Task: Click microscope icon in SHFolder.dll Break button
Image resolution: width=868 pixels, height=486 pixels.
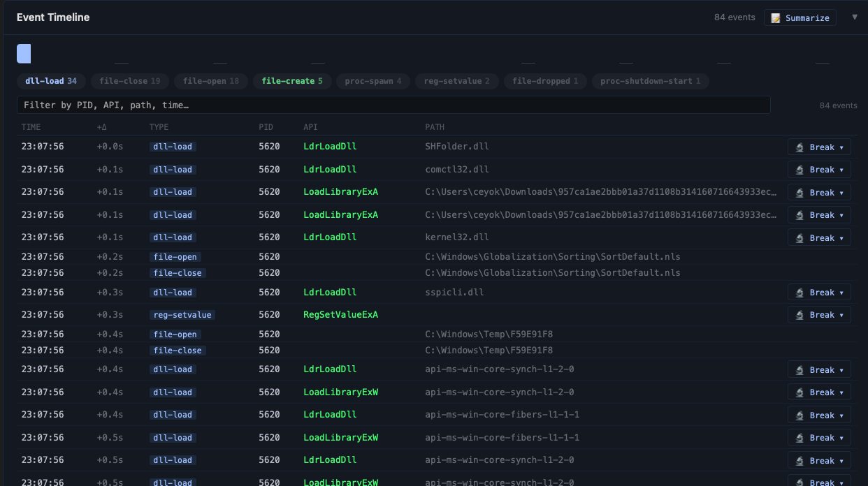Action: tap(800, 147)
